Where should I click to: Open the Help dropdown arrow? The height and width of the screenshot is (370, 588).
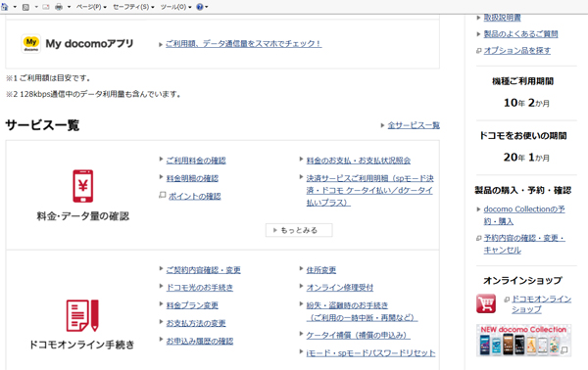pyautogui.click(x=207, y=7)
